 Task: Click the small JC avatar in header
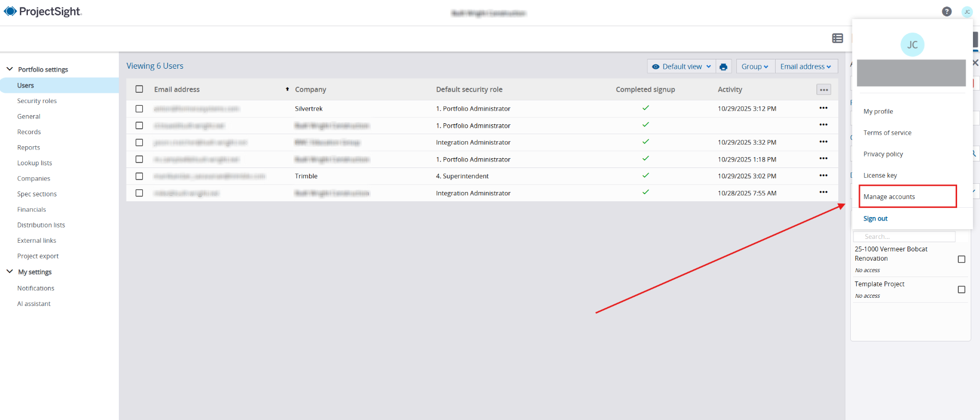[x=967, y=11]
